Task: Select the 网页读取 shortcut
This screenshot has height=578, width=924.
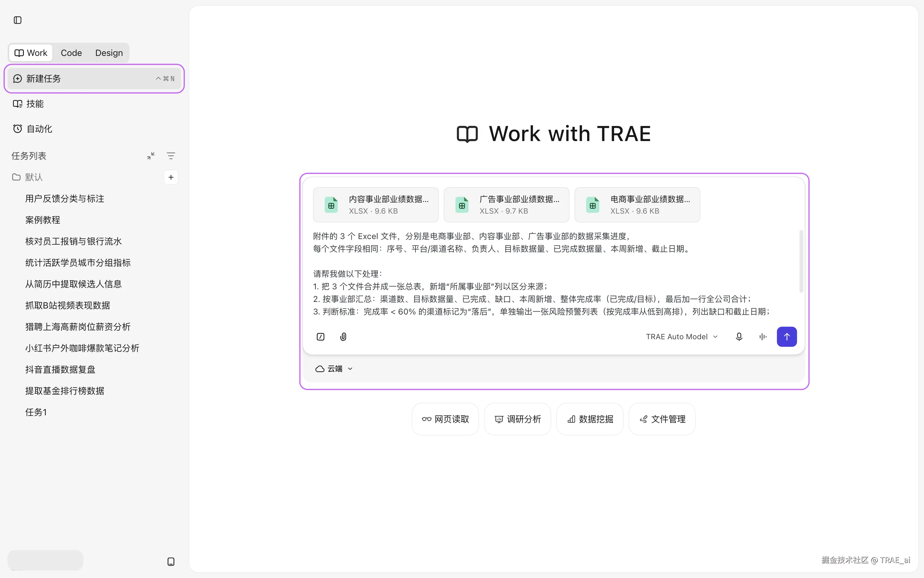Action: [x=445, y=419]
